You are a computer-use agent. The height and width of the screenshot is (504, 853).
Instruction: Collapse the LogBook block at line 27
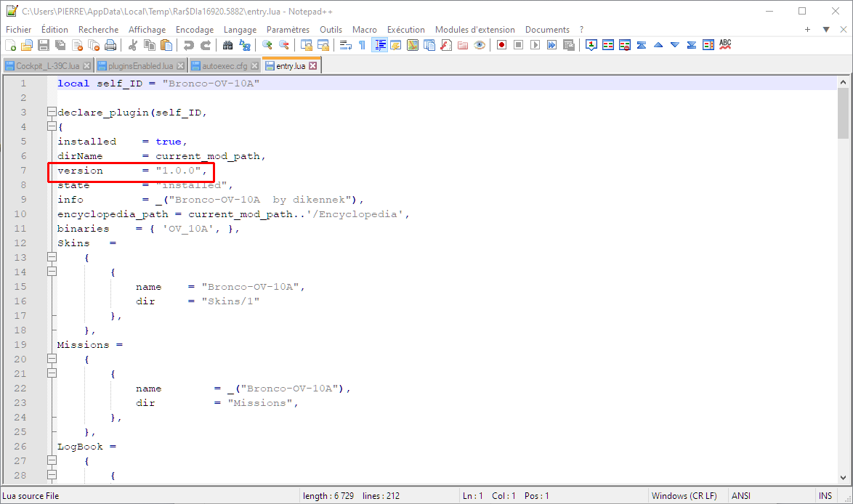[52, 460]
